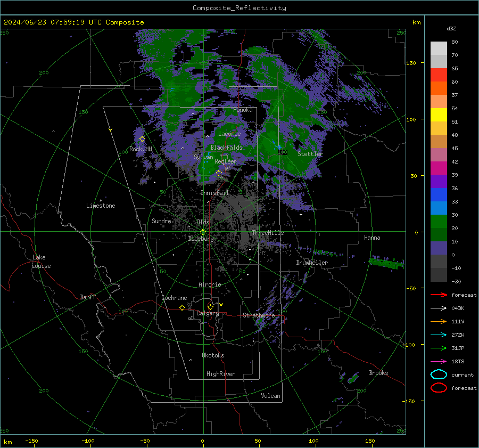Click the red forecast arrow in legend

[439, 295]
